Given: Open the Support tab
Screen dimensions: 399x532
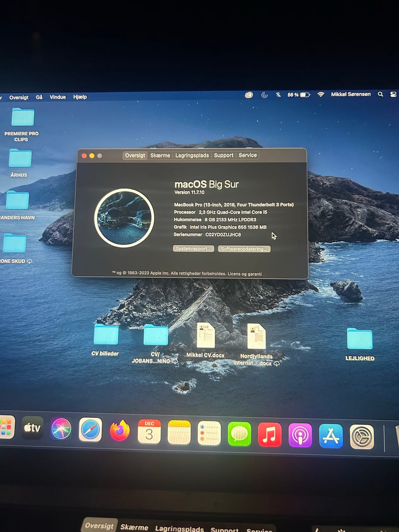Looking at the screenshot, I should 224,155.
